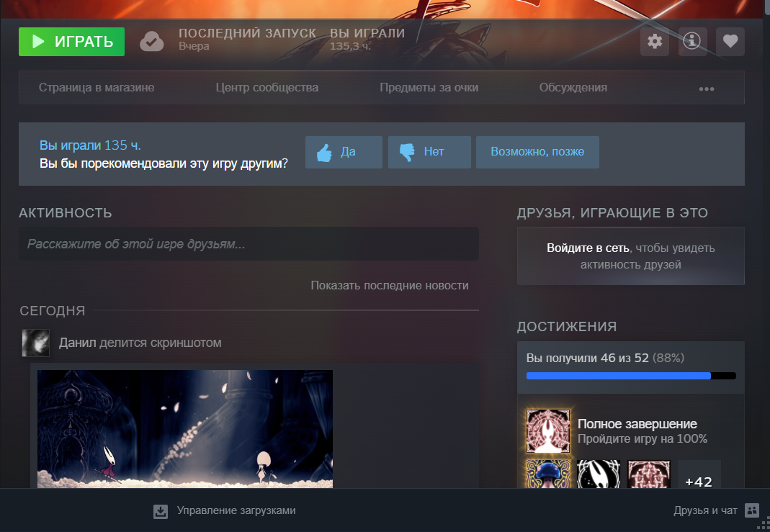
Task: Open Управление загрузками
Action: coord(236,511)
